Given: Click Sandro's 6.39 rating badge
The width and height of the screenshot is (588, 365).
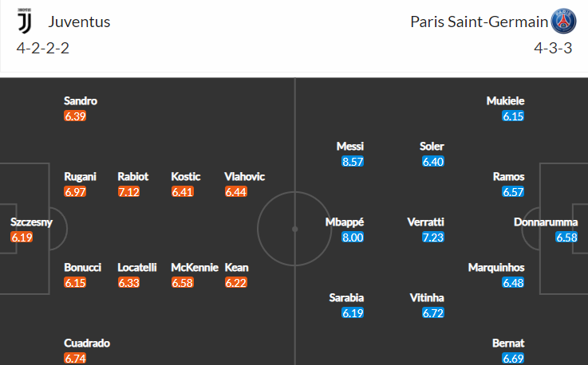Looking at the screenshot, I should tap(75, 116).
